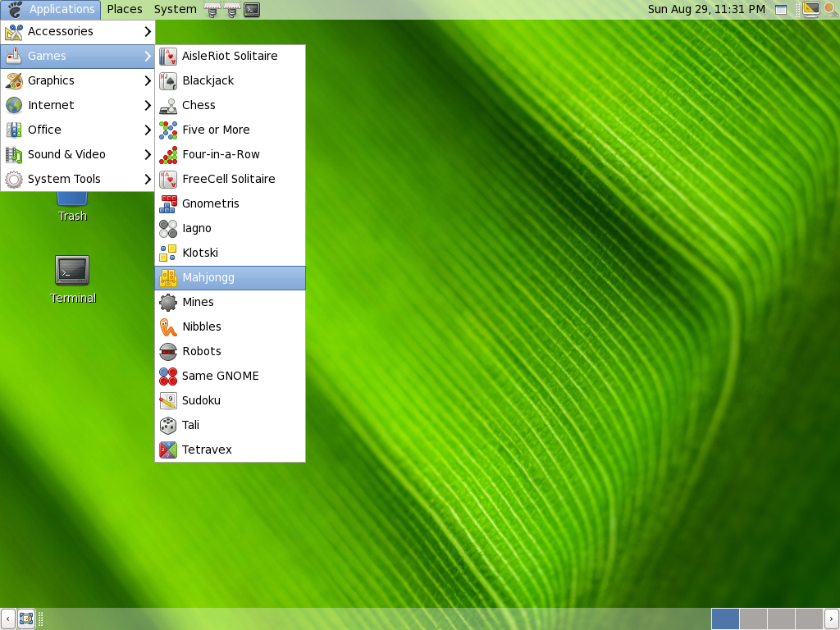
Task: Click the Blackjack spade card icon
Action: point(168,81)
